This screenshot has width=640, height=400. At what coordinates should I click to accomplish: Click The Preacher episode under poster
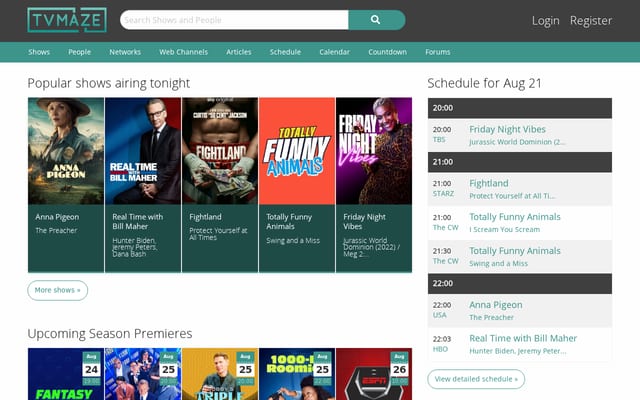coord(56,230)
